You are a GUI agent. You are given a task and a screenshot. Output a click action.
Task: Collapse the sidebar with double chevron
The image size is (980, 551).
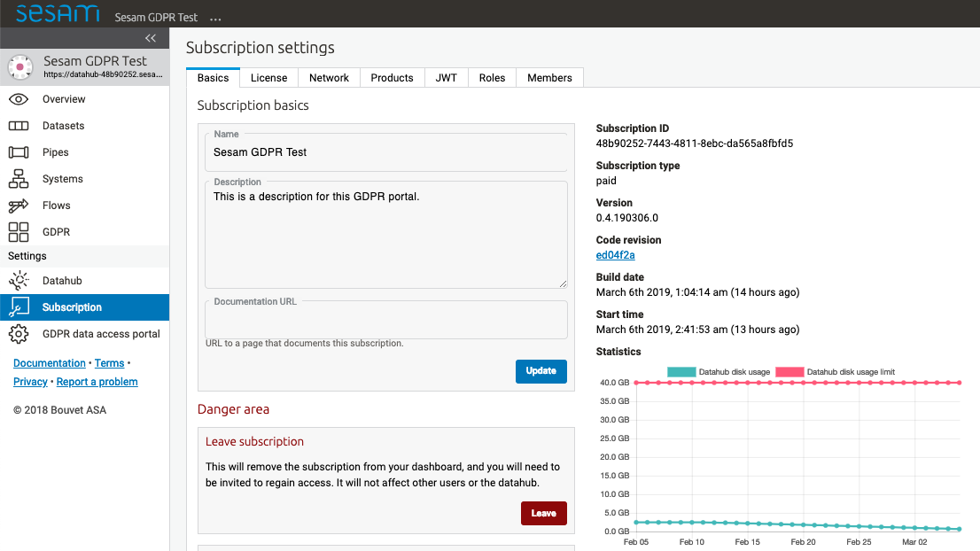(151, 38)
